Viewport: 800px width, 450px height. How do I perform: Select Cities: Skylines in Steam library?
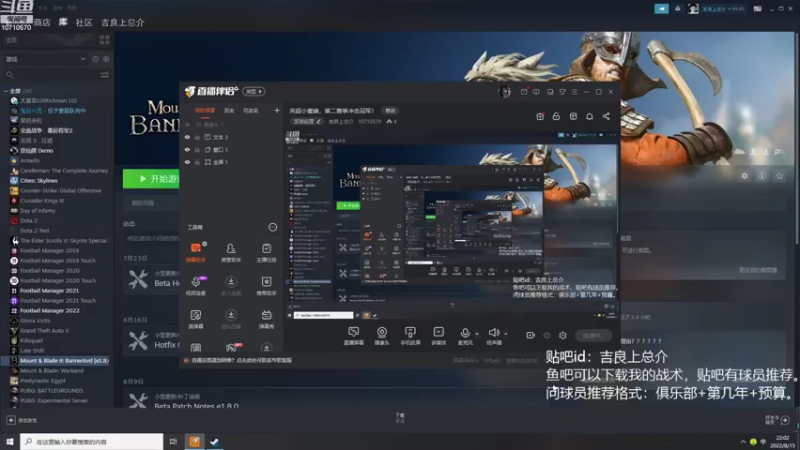click(39, 181)
